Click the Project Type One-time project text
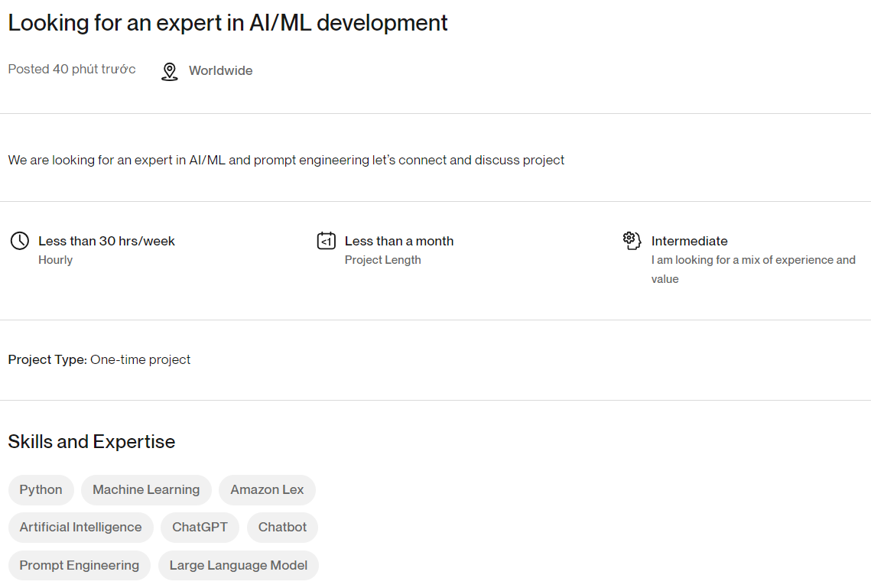Image resolution: width=871 pixels, height=588 pixels. point(99,359)
